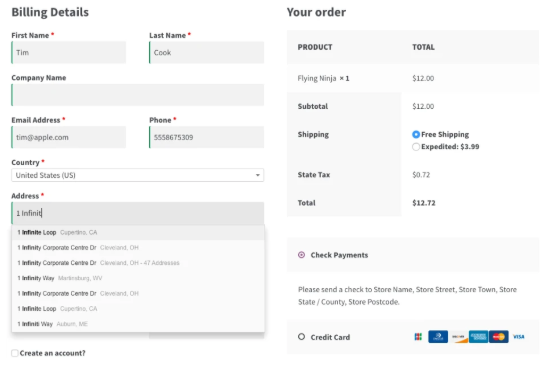Viewport: 545px width, 368px height.
Task: Click the Phone number field
Action: pyautogui.click(x=206, y=137)
